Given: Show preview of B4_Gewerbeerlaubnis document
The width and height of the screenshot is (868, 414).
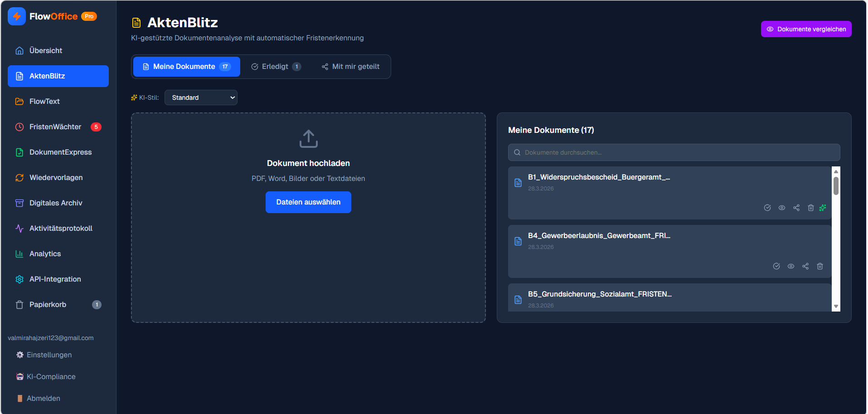Looking at the screenshot, I should point(791,266).
